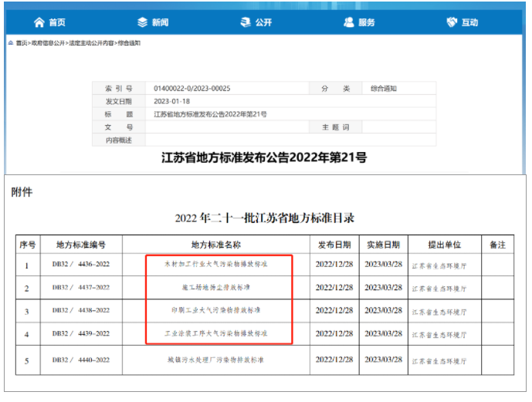The width and height of the screenshot is (532, 402).
Task: Click the 综合通知 category value
Action: coord(384,89)
